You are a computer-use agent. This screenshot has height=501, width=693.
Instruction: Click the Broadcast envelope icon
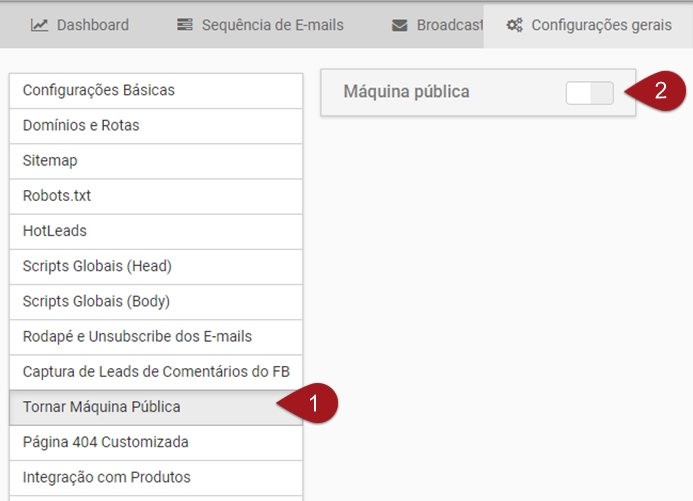coord(400,25)
